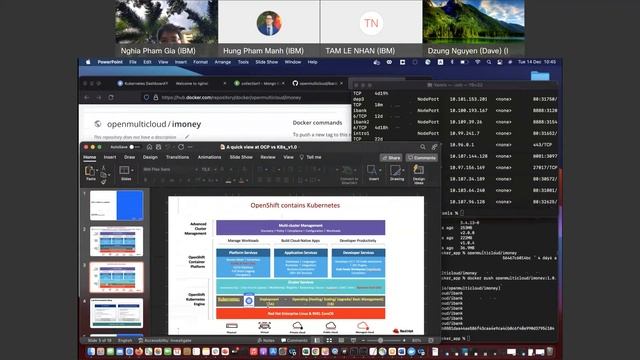Open the Slide Show ribbon tab
640x360 pixels.
pyautogui.click(x=241, y=157)
